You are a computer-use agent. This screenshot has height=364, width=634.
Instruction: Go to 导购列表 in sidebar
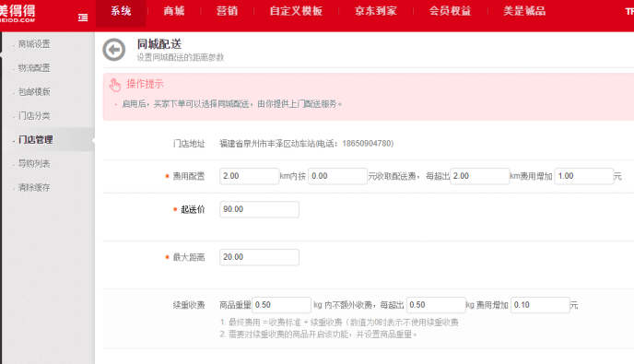[34, 163]
